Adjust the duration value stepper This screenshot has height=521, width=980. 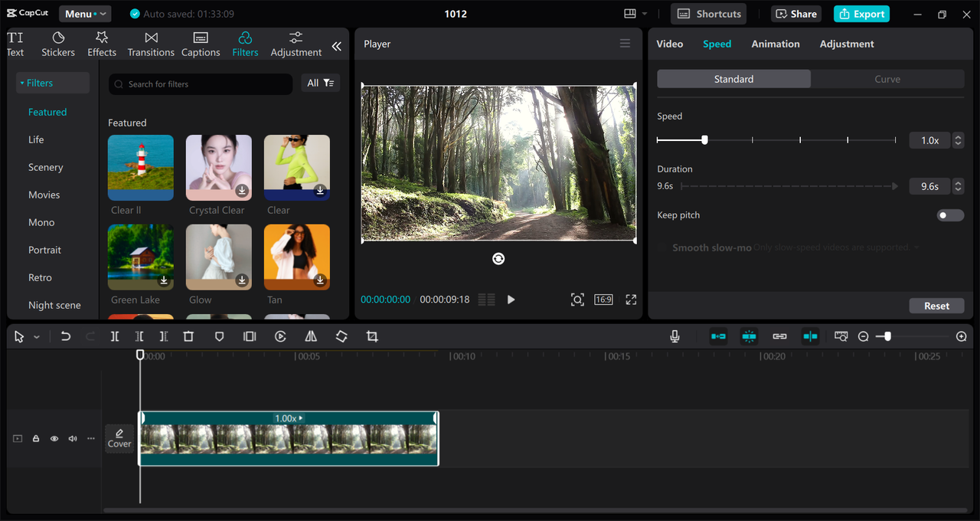(958, 186)
